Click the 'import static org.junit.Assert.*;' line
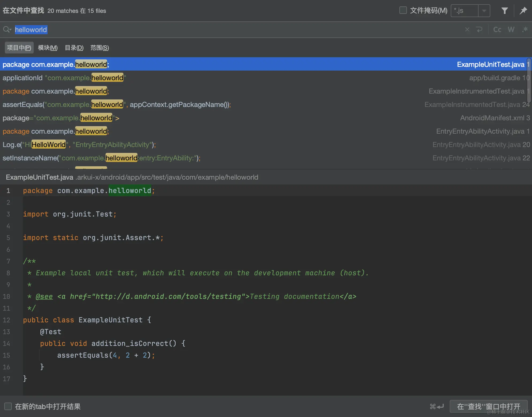532x417 pixels. click(93, 237)
